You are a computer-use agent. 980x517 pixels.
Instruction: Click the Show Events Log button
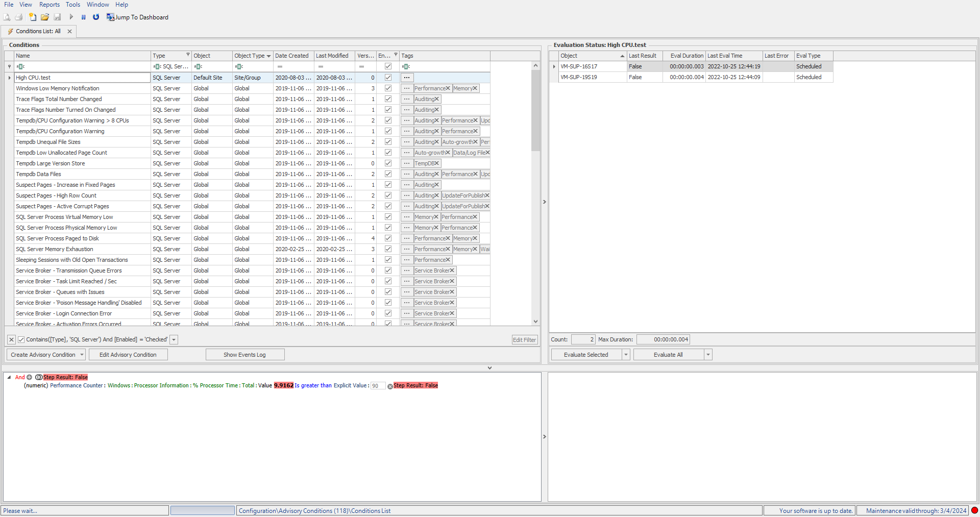pyautogui.click(x=244, y=355)
